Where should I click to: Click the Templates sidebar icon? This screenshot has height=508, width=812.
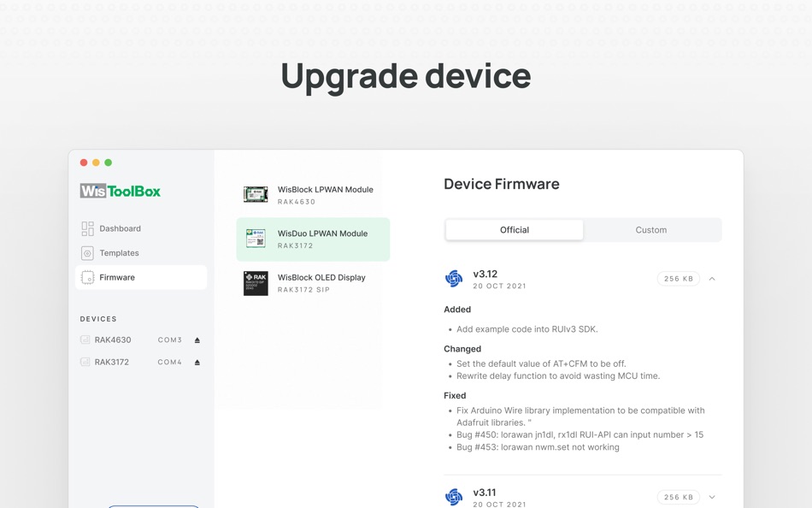coord(87,253)
